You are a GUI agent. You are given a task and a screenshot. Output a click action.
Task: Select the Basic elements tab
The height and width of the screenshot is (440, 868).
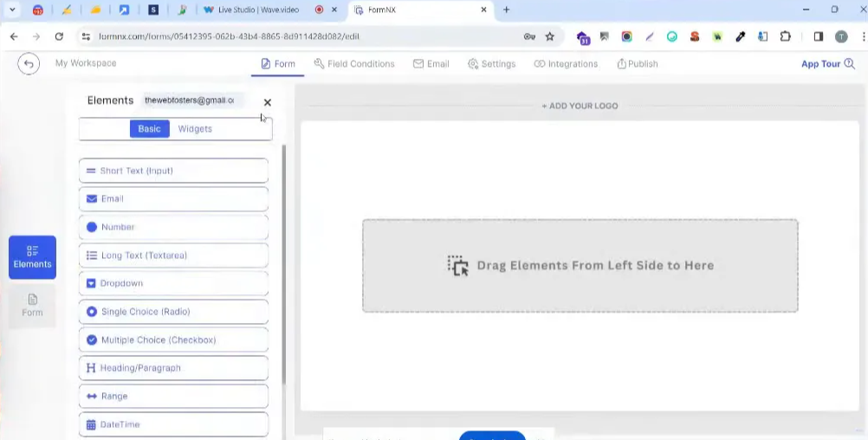[150, 128]
